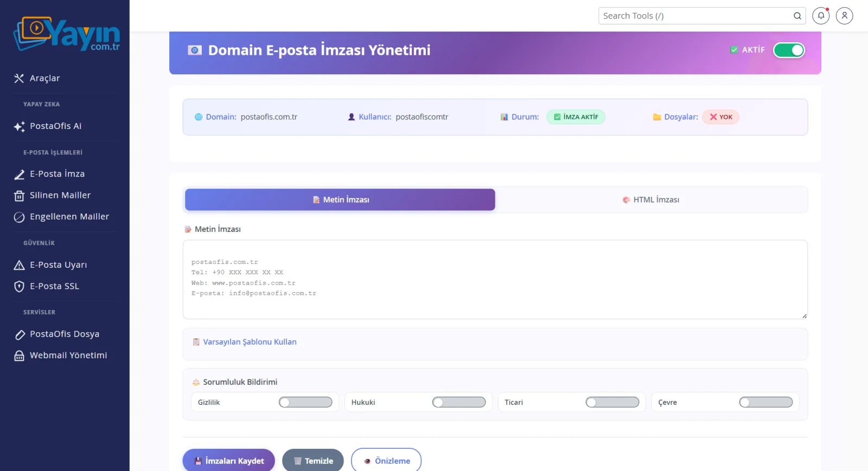Image resolution: width=868 pixels, height=471 pixels.
Task: Click the postaofis.com.tr domain value
Action: [x=269, y=117]
